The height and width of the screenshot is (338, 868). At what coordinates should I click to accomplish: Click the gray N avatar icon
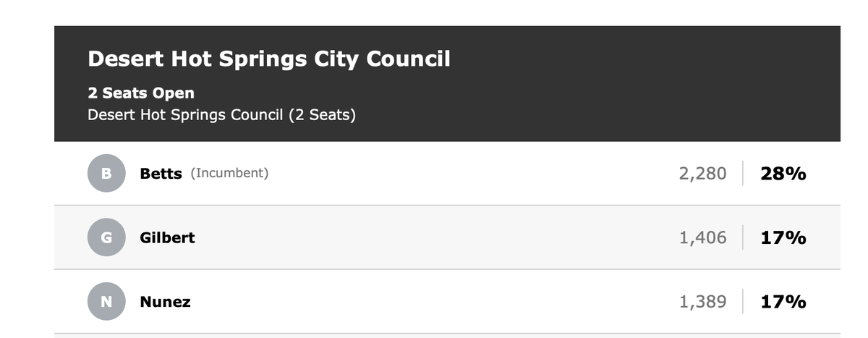106,302
